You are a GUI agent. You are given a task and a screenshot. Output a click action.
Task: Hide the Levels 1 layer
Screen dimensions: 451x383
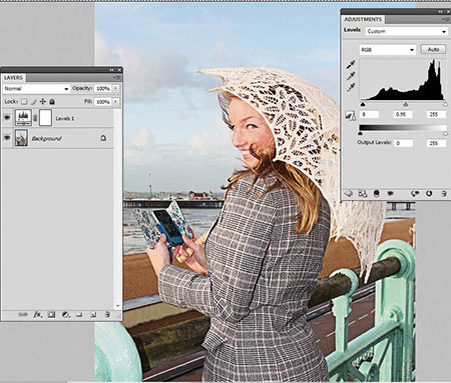tap(7, 118)
